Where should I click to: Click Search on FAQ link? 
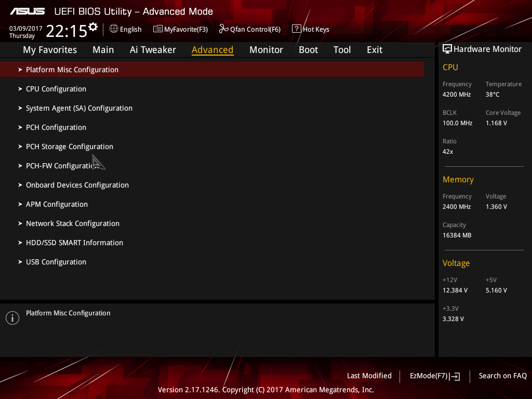click(x=502, y=376)
